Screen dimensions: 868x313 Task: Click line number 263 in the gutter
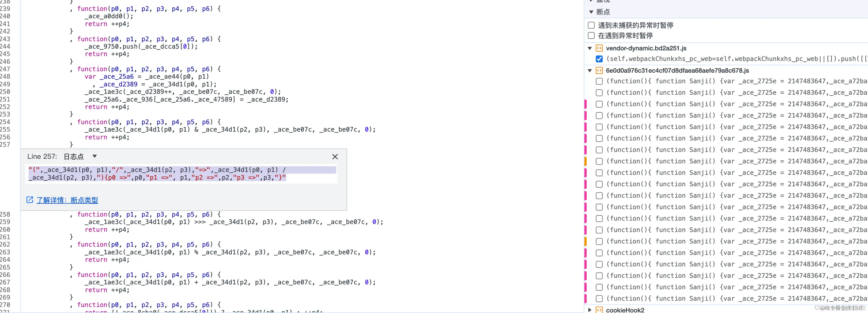[5, 252]
